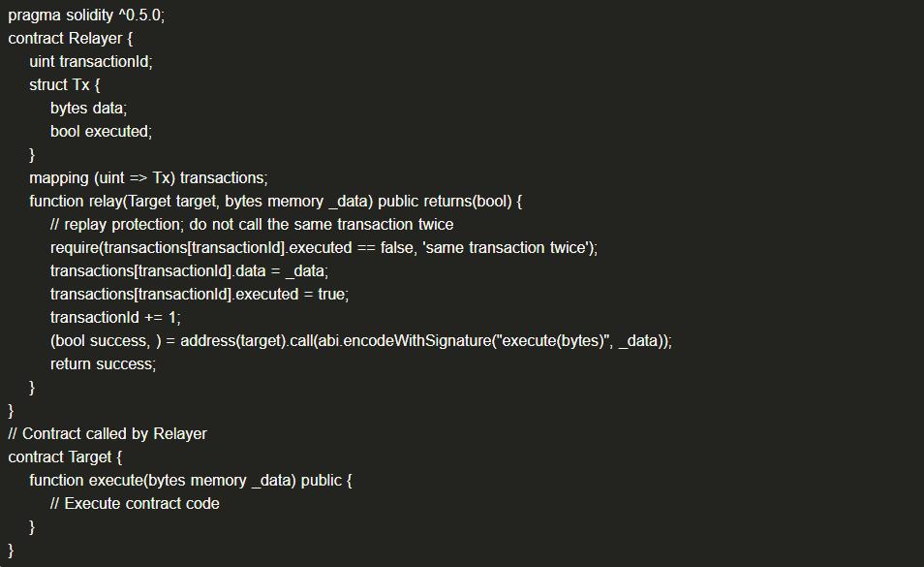Click the line assigning '.data = _data;'

[x=189, y=271]
